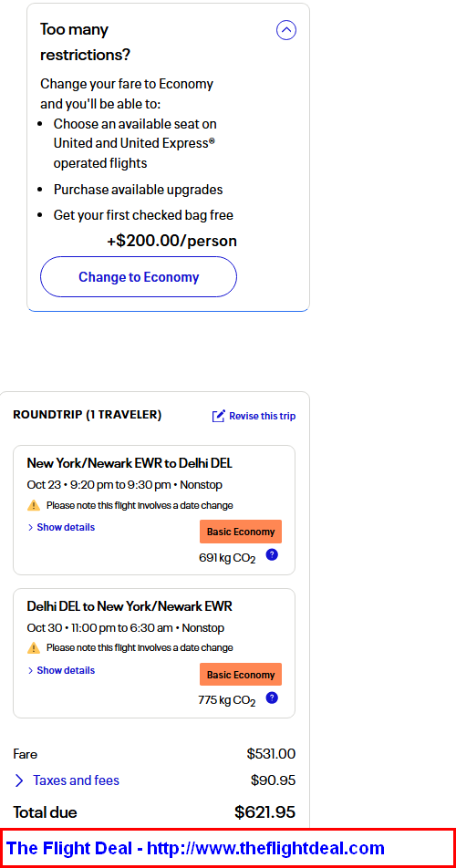456x868 pixels.
Task: Click CO2 info icon for 691 kg
Action: click(x=272, y=554)
